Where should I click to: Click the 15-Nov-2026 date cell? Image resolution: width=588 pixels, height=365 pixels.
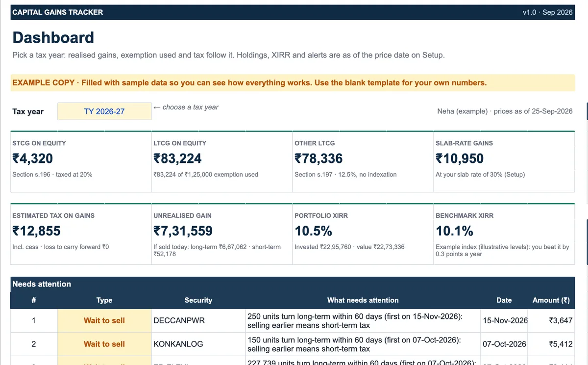pyautogui.click(x=505, y=320)
